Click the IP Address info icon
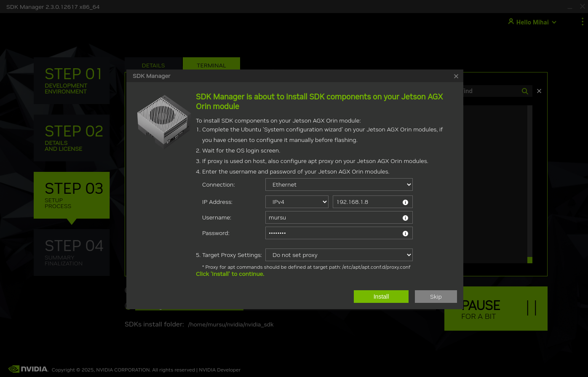 pos(405,202)
